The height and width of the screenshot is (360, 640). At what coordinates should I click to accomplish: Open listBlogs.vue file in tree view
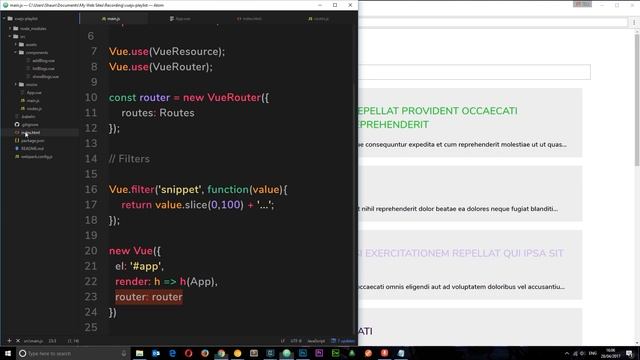[43, 69]
